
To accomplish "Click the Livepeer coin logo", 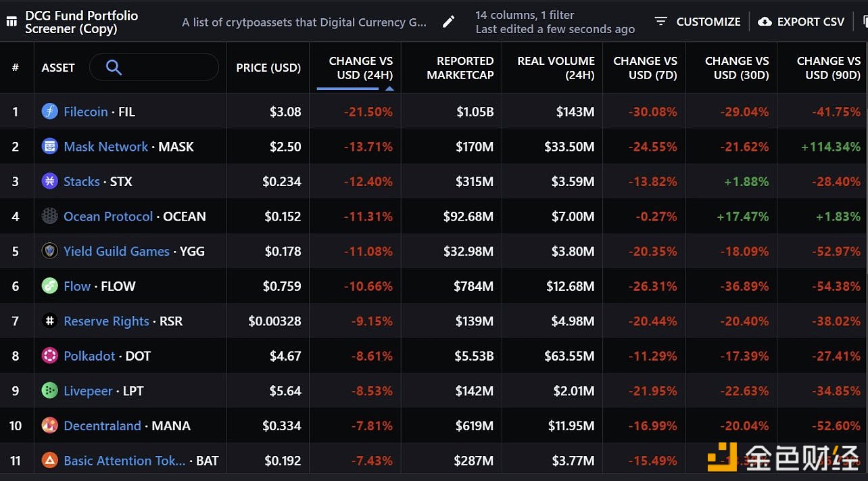I will tap(50, 390).
